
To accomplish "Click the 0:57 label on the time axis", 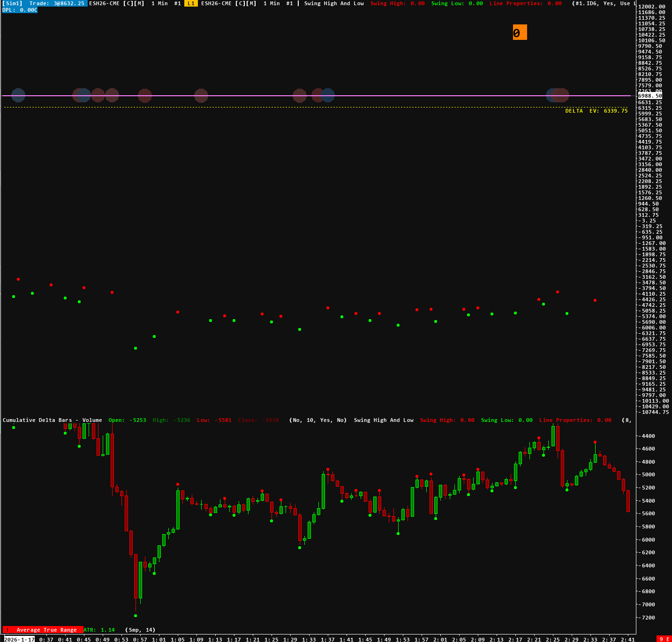I will [x=140, y=639].
